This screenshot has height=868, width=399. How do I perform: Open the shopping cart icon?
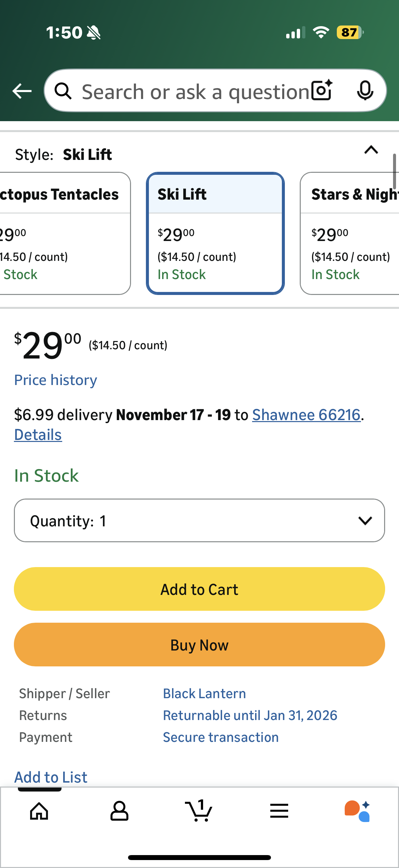pyautogui.click(x=199, y=811)
